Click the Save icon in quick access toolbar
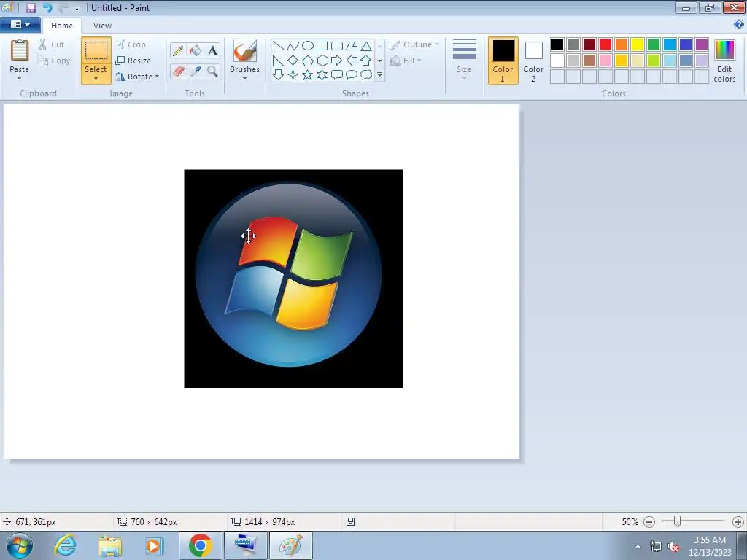 click(31, 7)
